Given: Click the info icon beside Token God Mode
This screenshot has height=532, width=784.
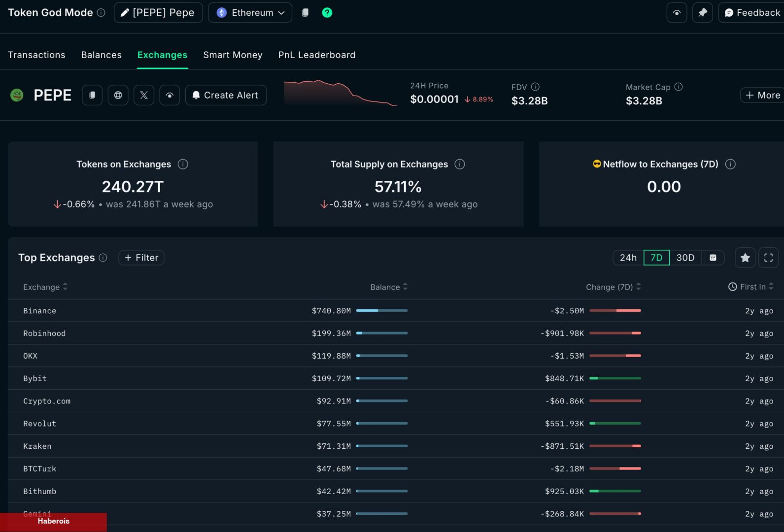Looking at the screenshot, I should click(x=101, y=13).
